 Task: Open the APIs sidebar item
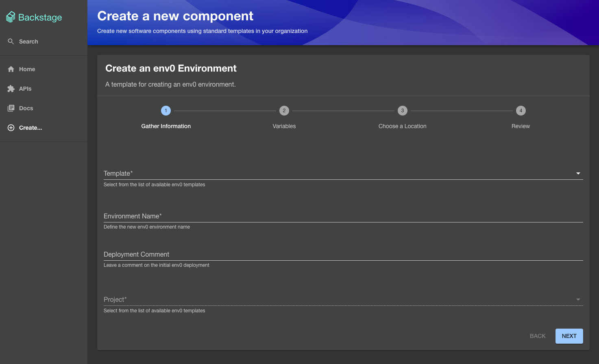(x=44, y=89)
